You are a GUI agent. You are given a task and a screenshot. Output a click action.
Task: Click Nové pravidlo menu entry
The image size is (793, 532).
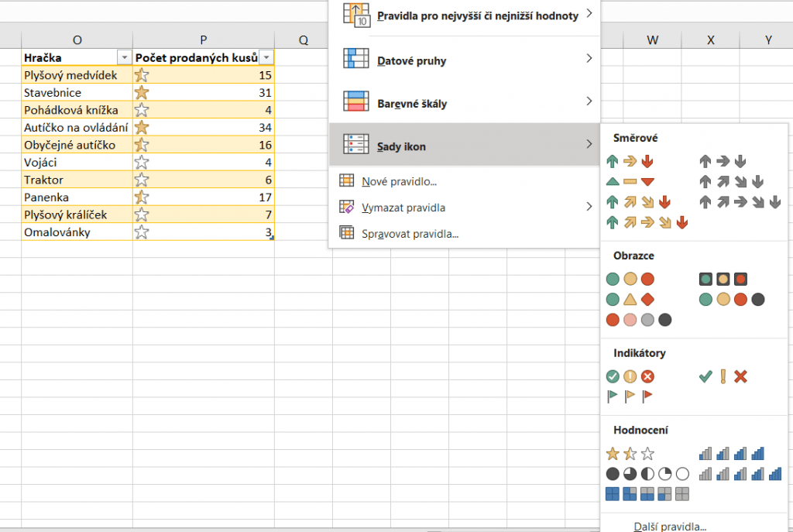399,181
